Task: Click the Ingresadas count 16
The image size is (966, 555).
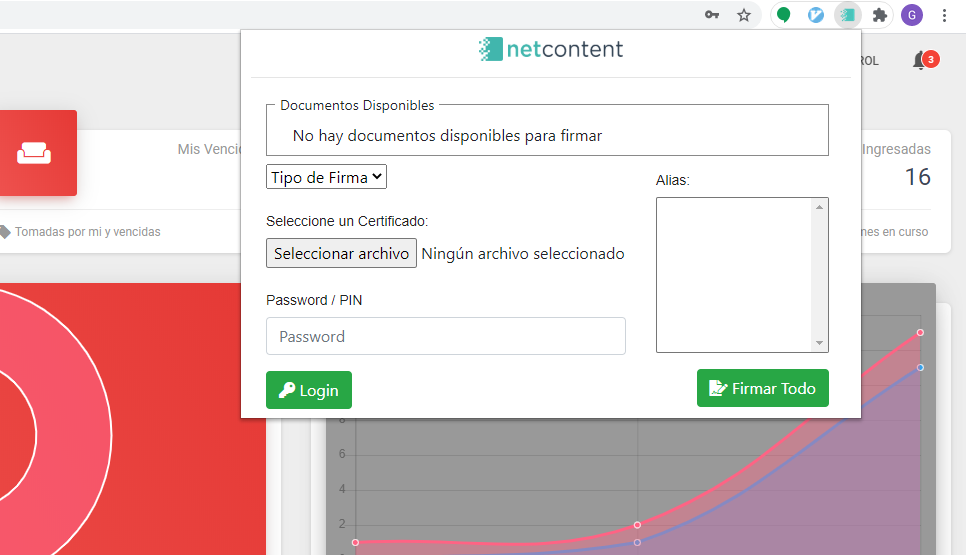Action: 917,177
